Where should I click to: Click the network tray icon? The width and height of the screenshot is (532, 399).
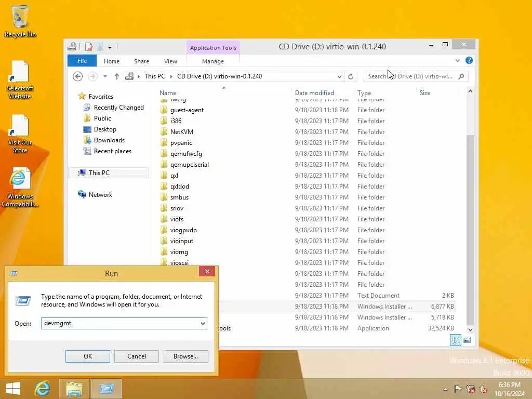tap(471, 389)
